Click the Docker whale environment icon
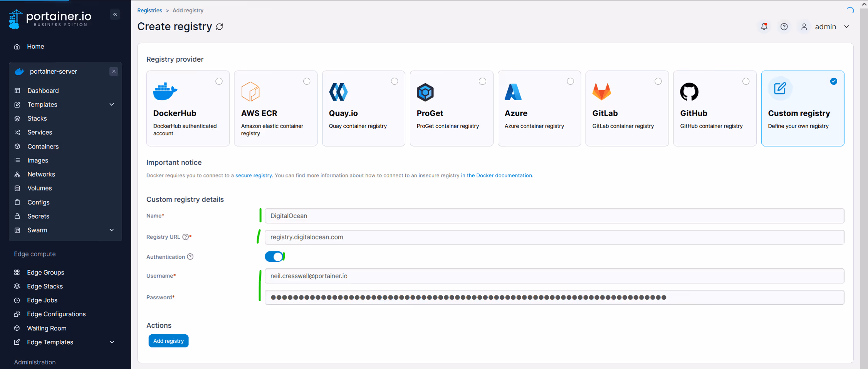This screenshot has width=868, height=369. (x=19, y=71)
